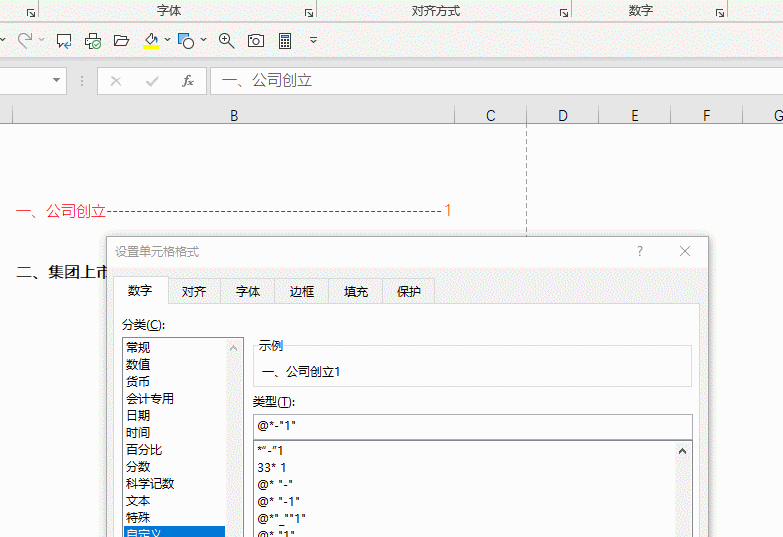This screenshot has width=783, height=537.
Task: Select column F header
Action: point(707,115)
